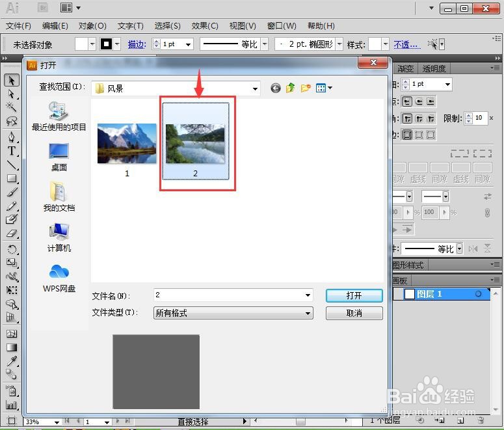
Task: Select the Blob Brush tool
Action: 12,219
